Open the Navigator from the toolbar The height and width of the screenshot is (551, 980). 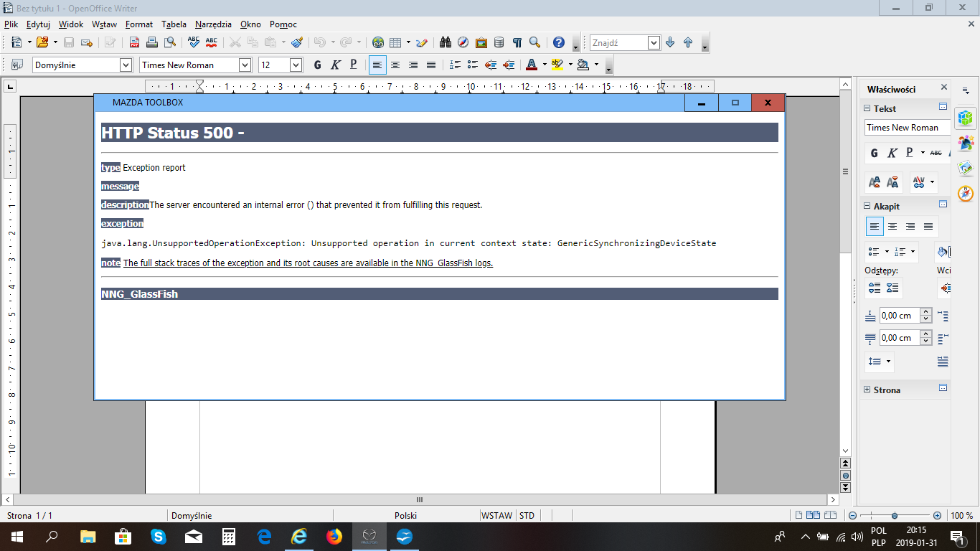click(463, 42)
